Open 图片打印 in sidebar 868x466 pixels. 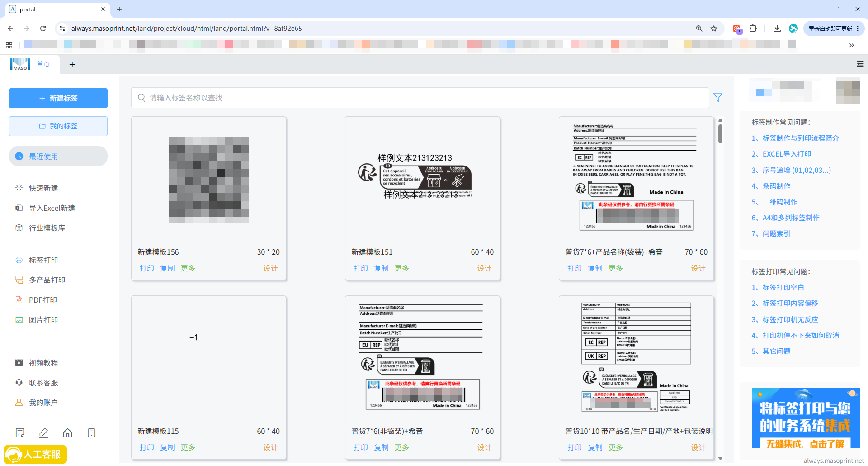pyautogui.click(x=43, y=319)
